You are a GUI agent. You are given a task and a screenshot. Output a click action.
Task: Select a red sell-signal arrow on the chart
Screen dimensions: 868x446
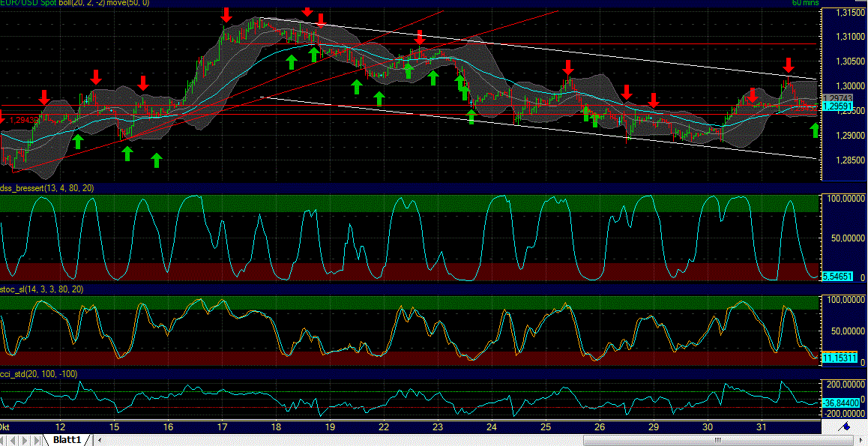(226, 14)
